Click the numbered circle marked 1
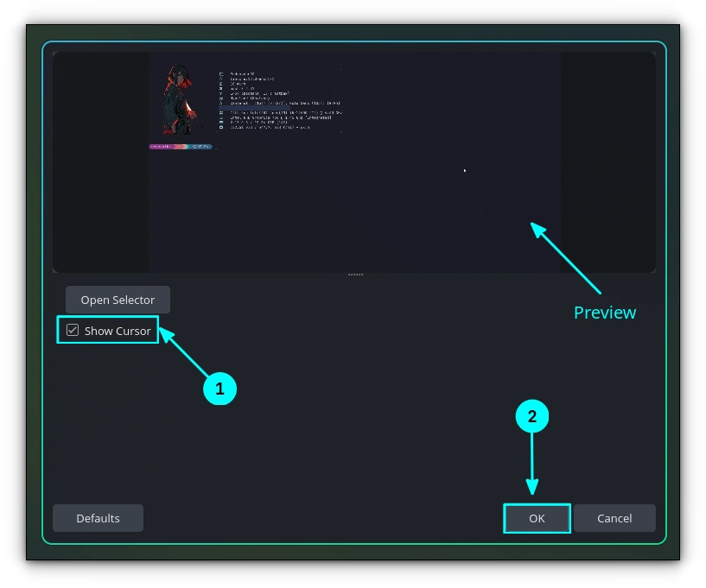This screenshot has width=706, height=588. tap(219, 389)
